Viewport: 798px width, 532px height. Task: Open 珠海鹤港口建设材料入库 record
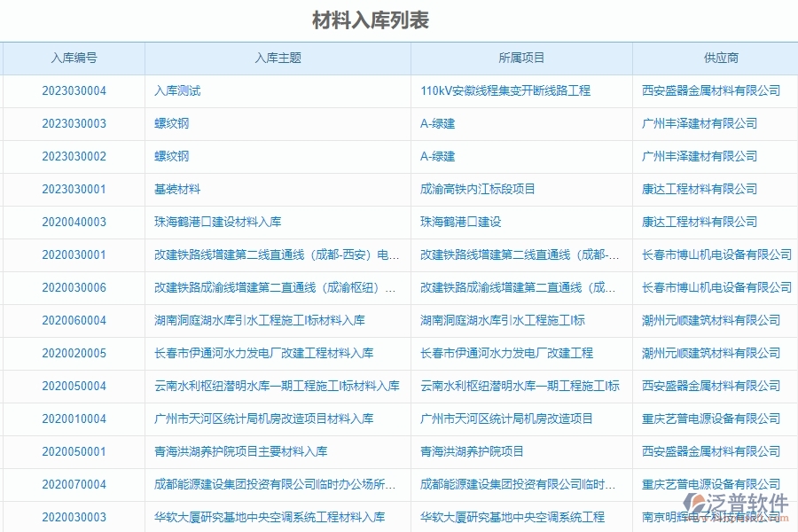click(x=207, y=222)
